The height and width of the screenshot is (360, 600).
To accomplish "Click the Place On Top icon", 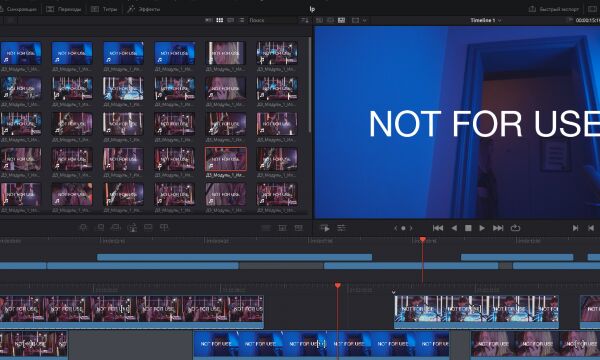I will (x=148, y=228).
